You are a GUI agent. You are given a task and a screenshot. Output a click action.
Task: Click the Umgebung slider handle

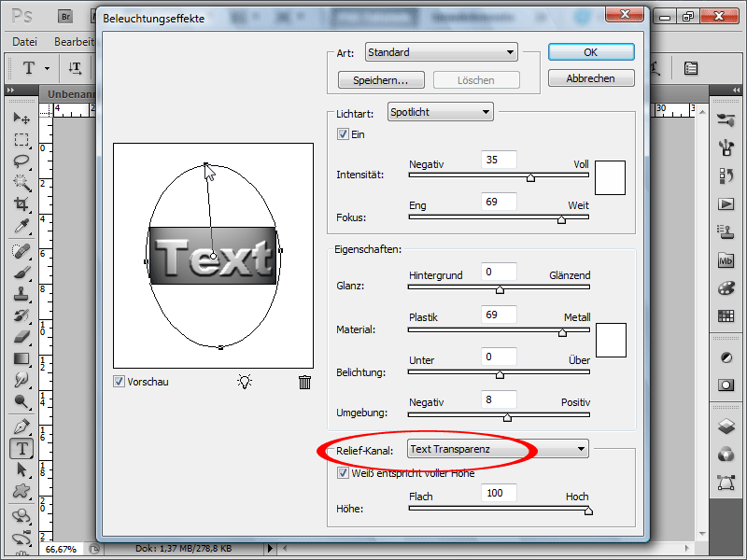coord(507,417)
